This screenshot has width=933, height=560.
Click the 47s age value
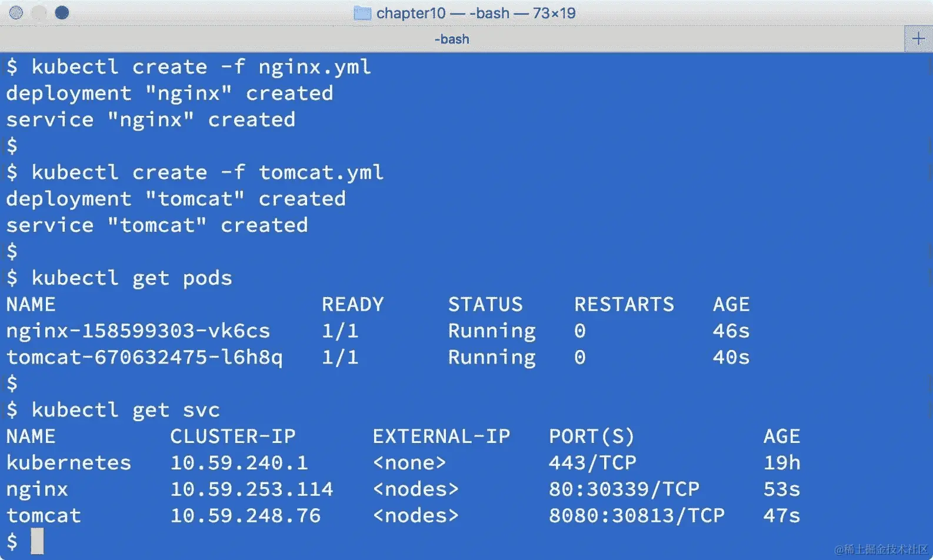(782, 516)
